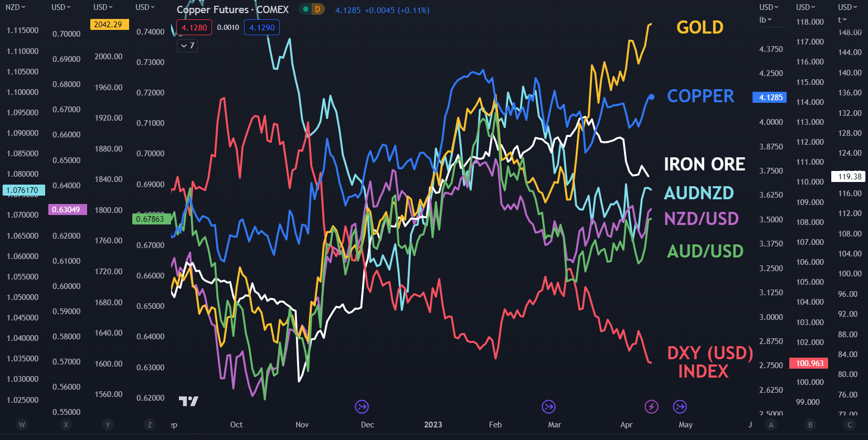Click the W scale badge at bottom
Image resolution: width=868 pixels, height=440 pixels.
pos(22,425)
